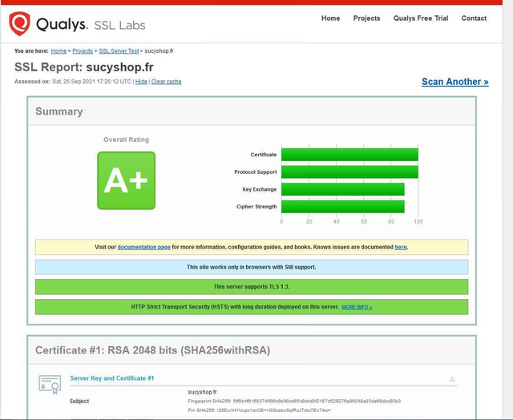Image resolution: width=513 pixels, height=420 pixels.
Task: Click the Hide assessment link
Action: 141,82
